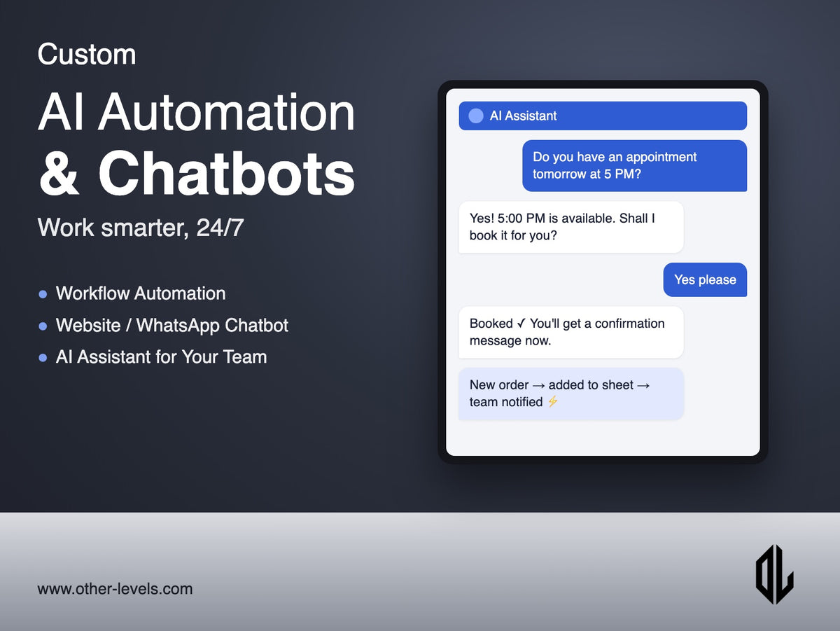
Task: Click the DL logo in footer
Action: click(774, 574)
